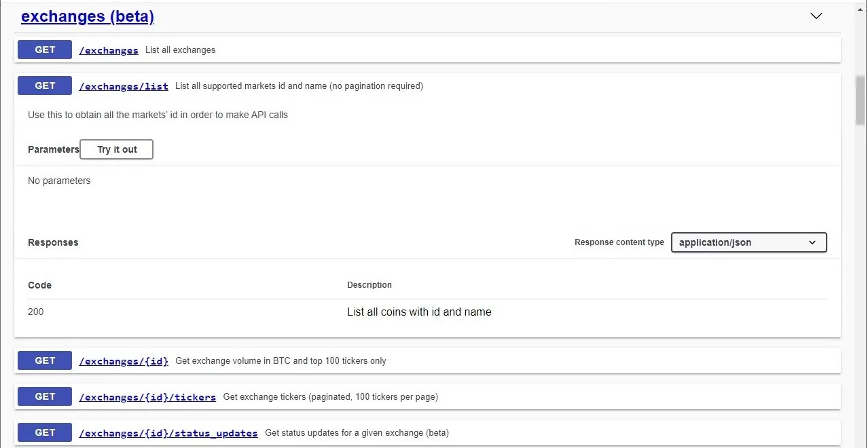
Task: Expand the GET /exchanges/{id} endpoint badge
Action: 45,360
